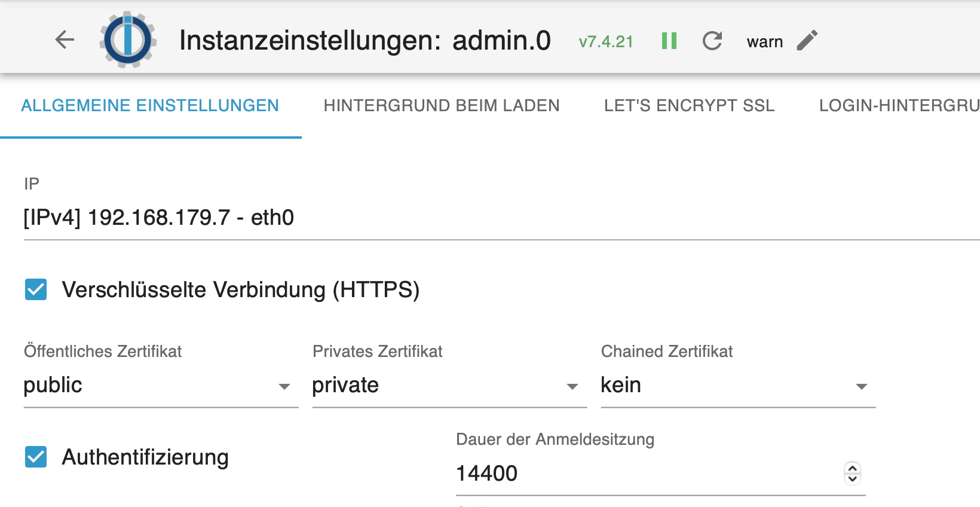This screenshot has width=980, height=507.
Task: Toggle Verschlüsselte Verbindung (HTTPS) checkbox
Action: click(x=36, y=289)
